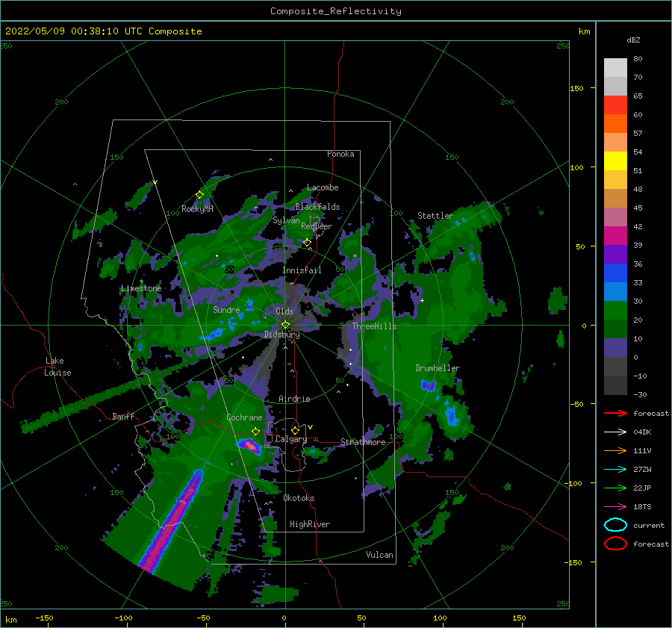Image resolution: width=672 pixels, height=628 pixels.
Task: Click the Ponoka city label
Action: tap(340, 154)
